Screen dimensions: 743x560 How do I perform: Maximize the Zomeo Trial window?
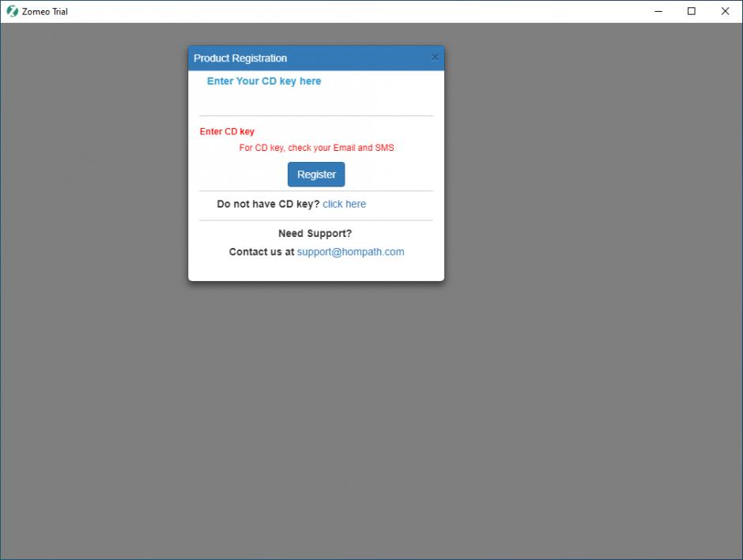692,11
